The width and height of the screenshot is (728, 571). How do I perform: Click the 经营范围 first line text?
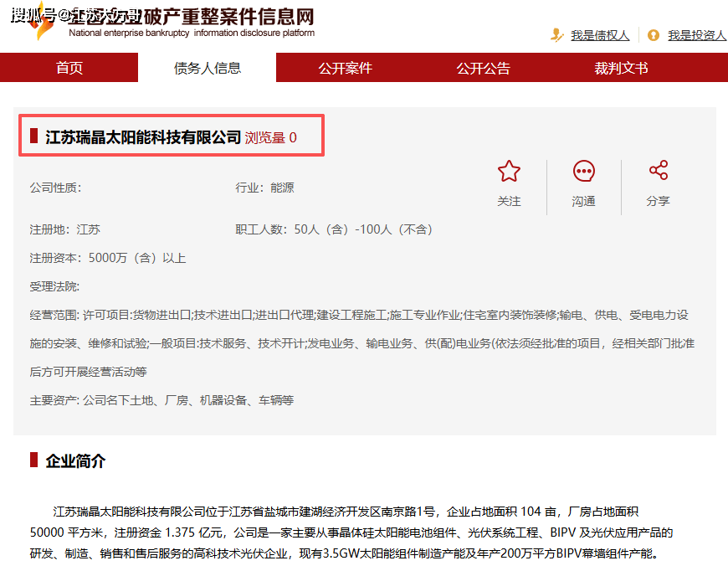pyautogui.click(x=359, y=315)
